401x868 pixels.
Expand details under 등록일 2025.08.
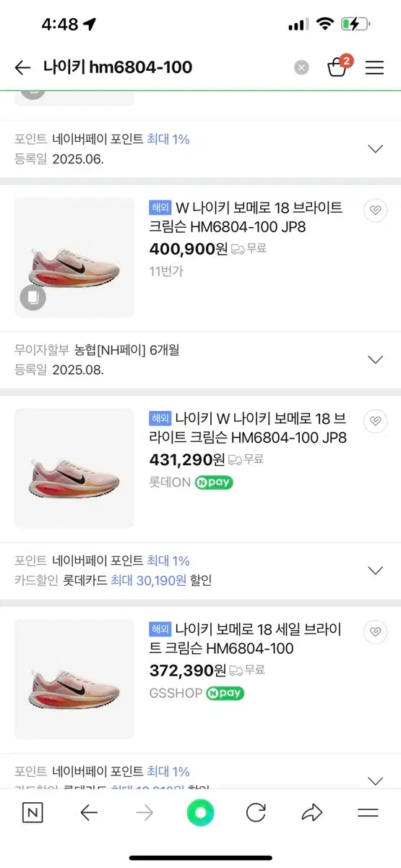(x=375, y=359)
